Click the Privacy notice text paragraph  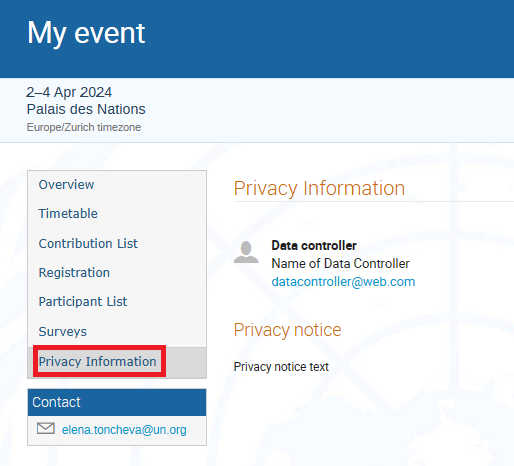281,367
